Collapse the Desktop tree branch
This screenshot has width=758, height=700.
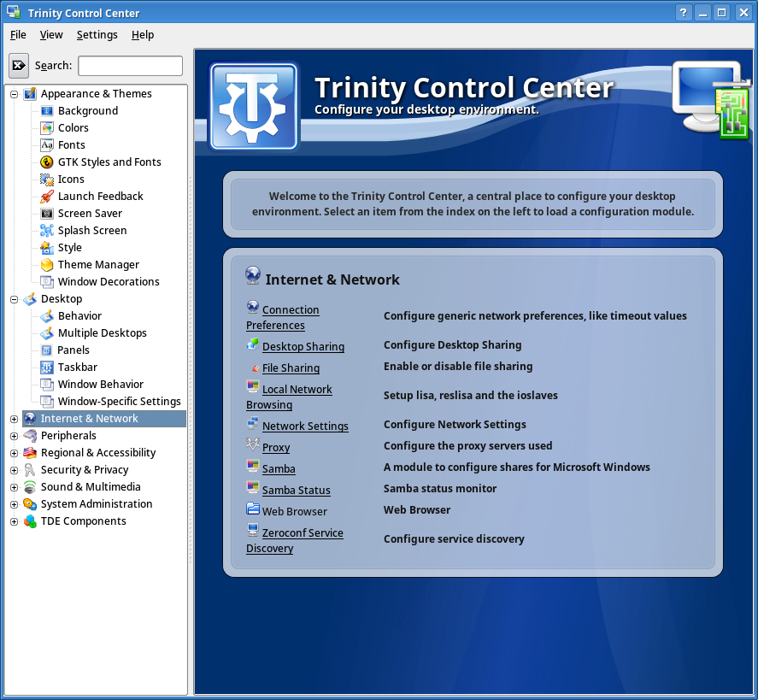(x=14, y=299)
